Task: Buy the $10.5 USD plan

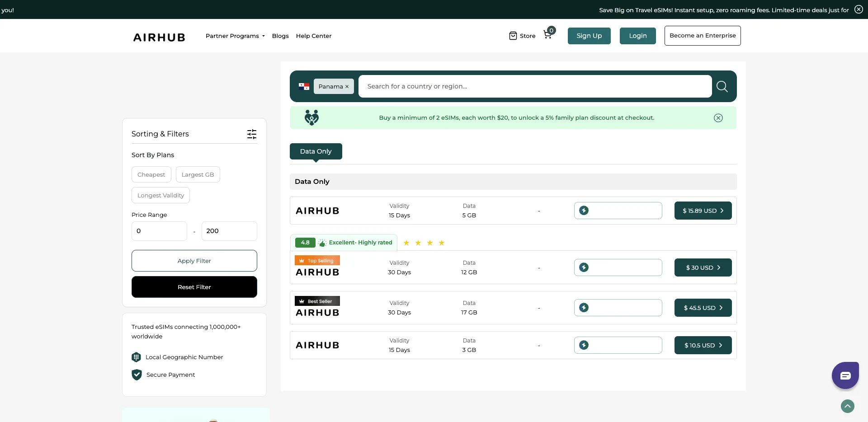Action: pyautogui.click(x=703, y=345)
